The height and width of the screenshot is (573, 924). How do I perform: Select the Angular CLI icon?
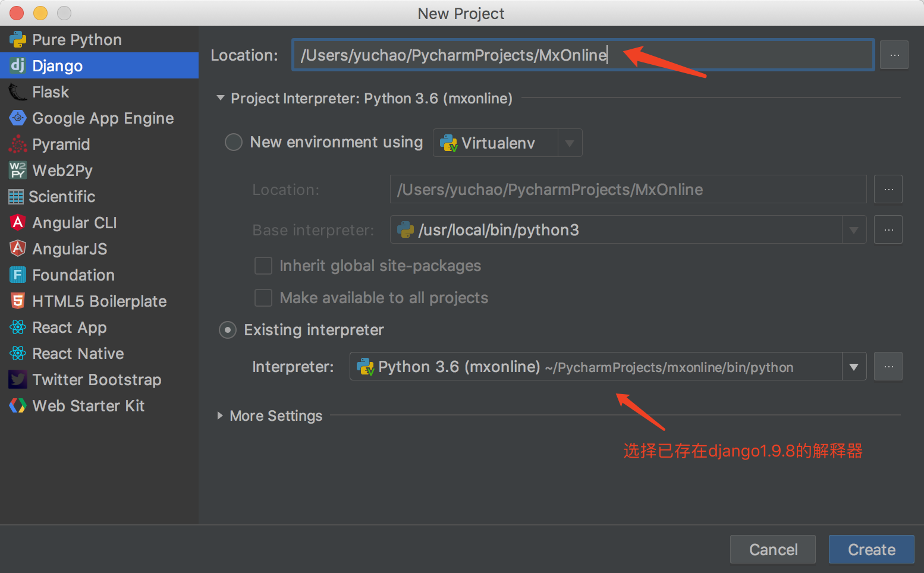click(x=18, y=223)
